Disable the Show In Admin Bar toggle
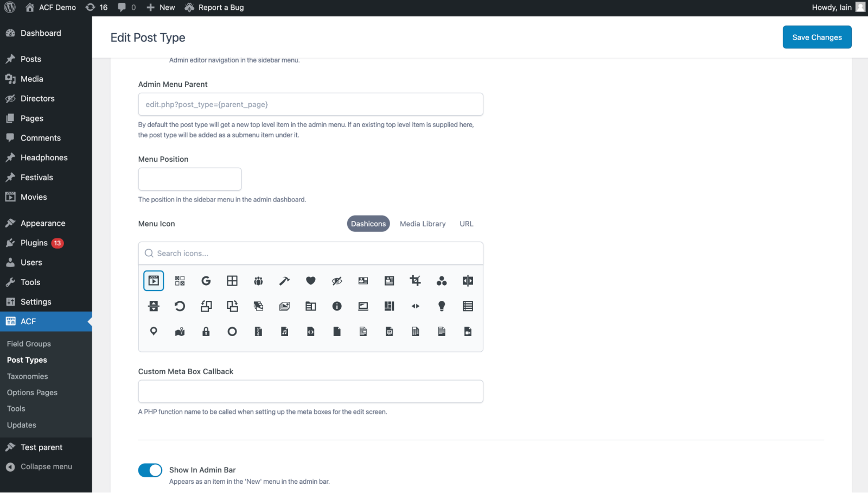Viewport: 868px width, 493px height. (x=150, y=470)
